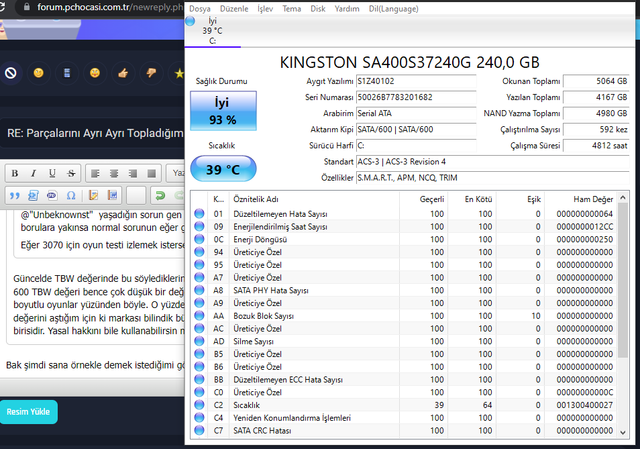Click the 39 °C temperature indicator
This screenshot has width=640, height=449.
[223, 169]
